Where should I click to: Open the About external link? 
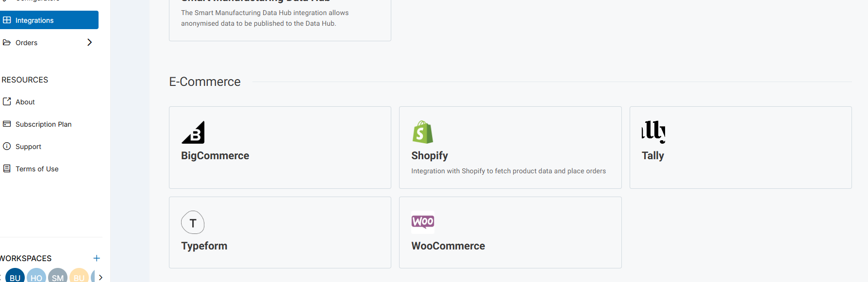tap(25, 102)
